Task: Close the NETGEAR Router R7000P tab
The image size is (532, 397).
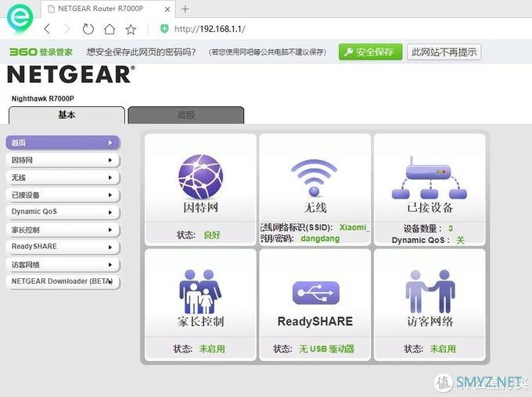Action: (167, 9)
